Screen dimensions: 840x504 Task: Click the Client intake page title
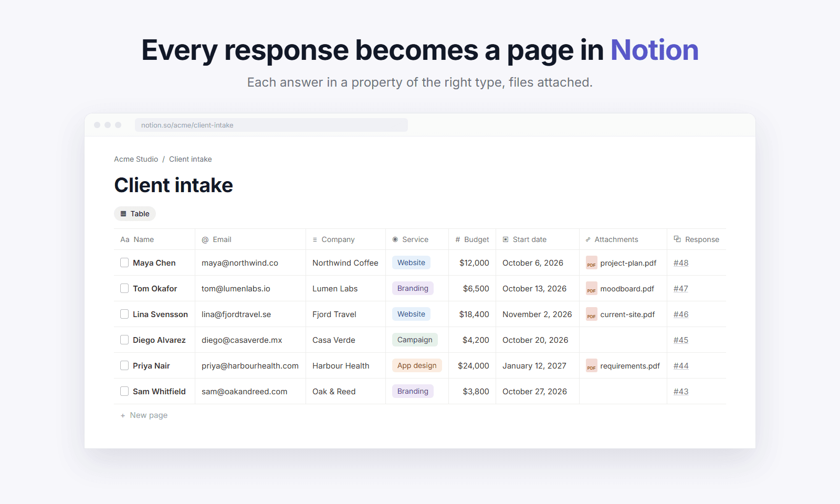[174, 185]
